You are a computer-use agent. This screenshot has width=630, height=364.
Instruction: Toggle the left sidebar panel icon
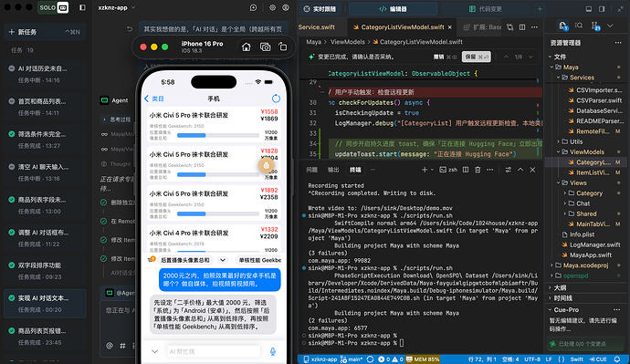point(82,7)
